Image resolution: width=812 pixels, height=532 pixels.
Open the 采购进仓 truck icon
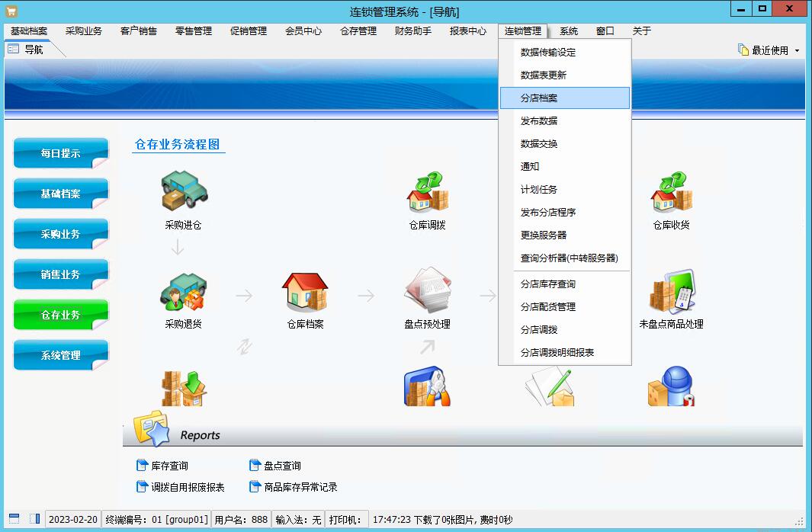(x=184, y=190)
